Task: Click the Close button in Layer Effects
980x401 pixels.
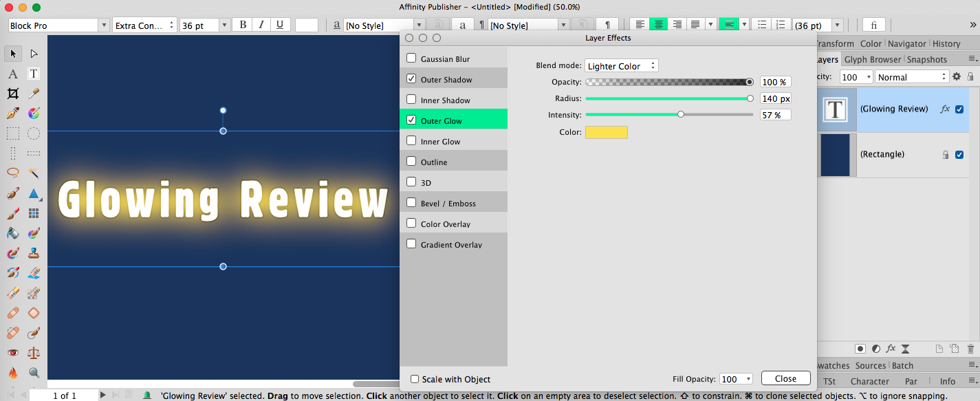Action: pyautogui.click(x=785, y=378)
